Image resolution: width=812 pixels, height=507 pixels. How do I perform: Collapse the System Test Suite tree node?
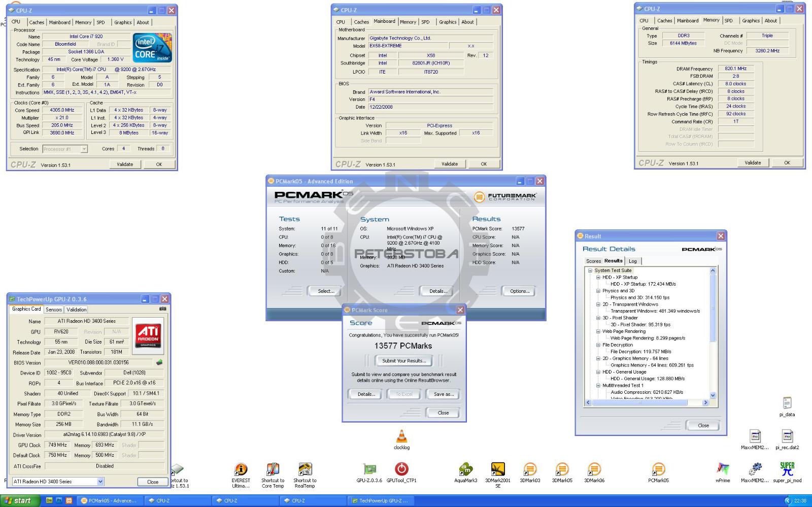590,271
